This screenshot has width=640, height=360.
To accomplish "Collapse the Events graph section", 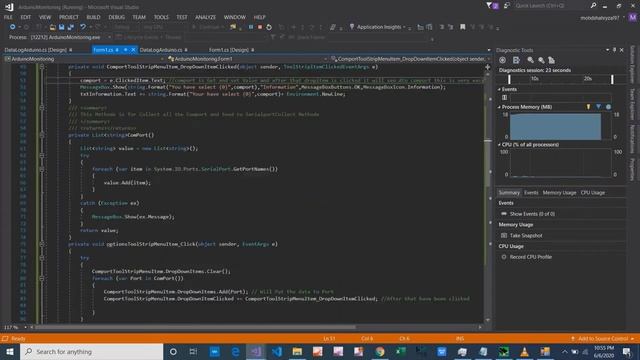I will (499, 89).
